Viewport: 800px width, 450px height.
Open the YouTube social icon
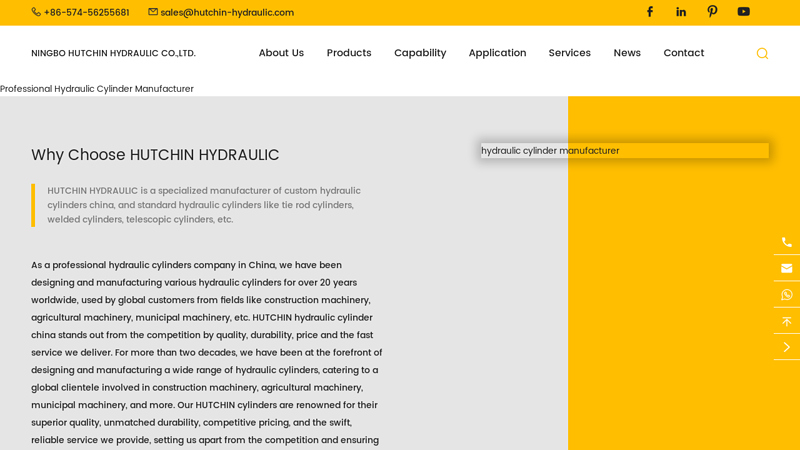coord(743,11)
